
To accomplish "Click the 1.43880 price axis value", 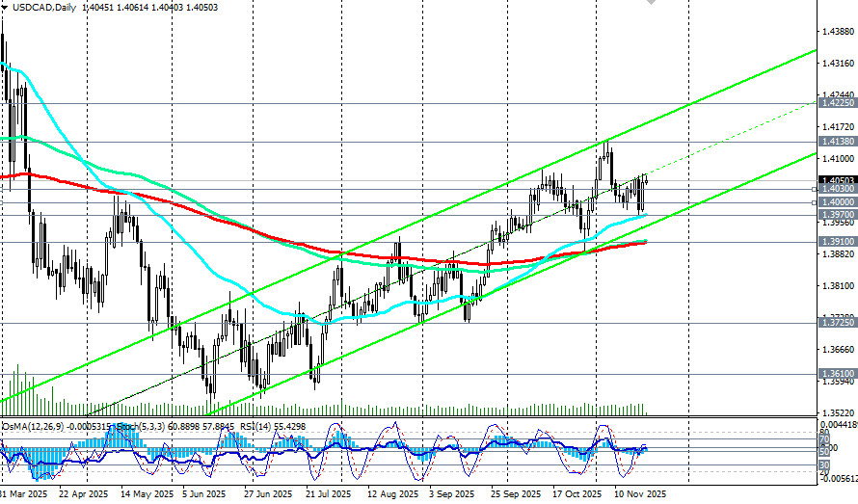I will click(838, 32).
